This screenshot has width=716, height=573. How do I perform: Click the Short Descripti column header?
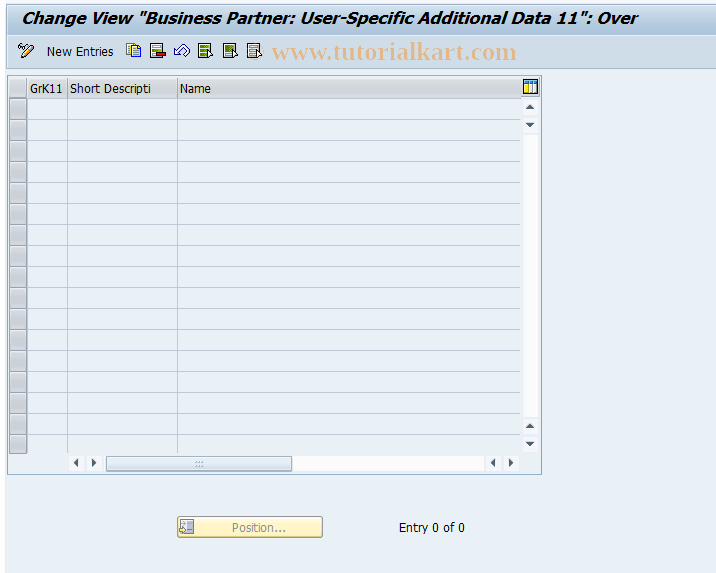(122, 89)
